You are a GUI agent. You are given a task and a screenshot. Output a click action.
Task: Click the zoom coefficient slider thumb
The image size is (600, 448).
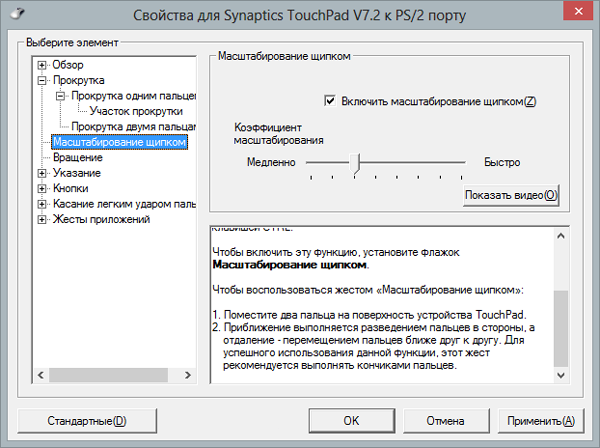click(355, 162)
